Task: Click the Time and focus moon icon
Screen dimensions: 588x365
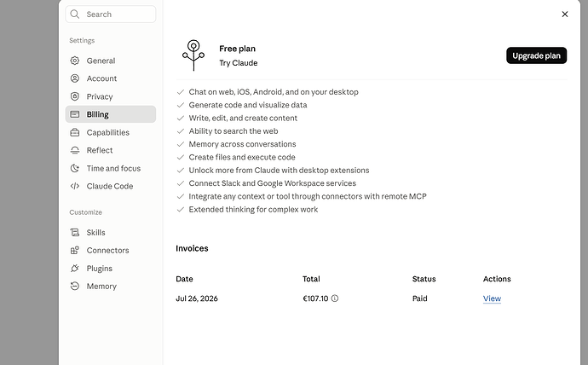Action: [x=75, y=168]
